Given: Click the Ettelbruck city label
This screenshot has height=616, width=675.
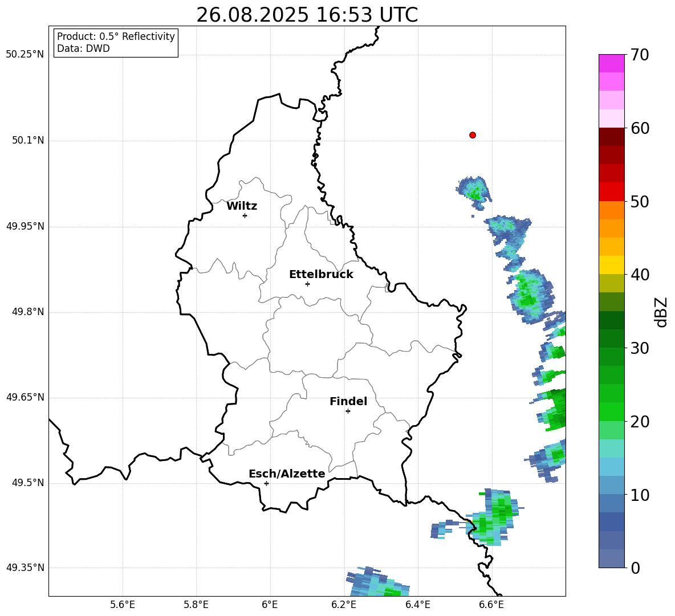Looking at the screenshot, I should pos(321,275).
